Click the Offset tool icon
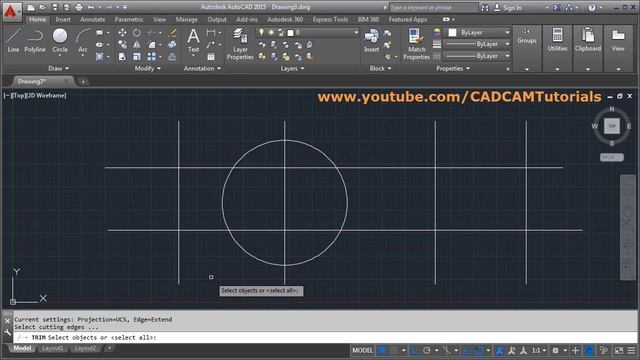 (x=172, y=57)
